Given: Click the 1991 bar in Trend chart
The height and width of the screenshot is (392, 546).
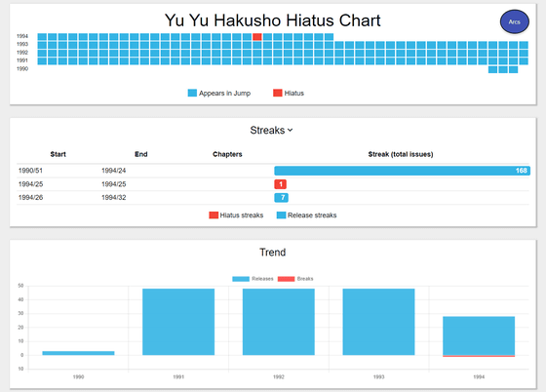Looking at the screenshot, I should pos(178,322).
